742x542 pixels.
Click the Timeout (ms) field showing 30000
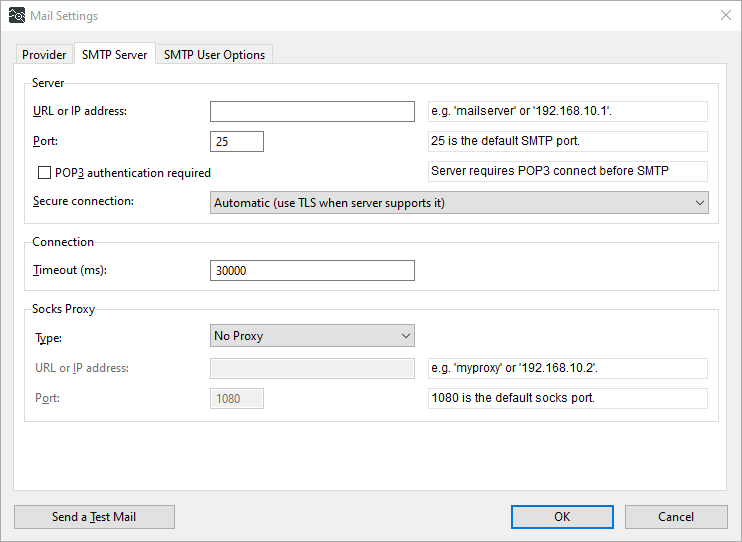click(x=312, y=270)
